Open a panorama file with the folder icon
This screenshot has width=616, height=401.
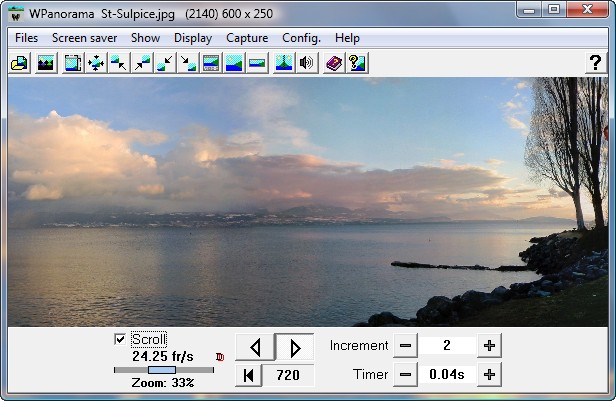(20, 63)
